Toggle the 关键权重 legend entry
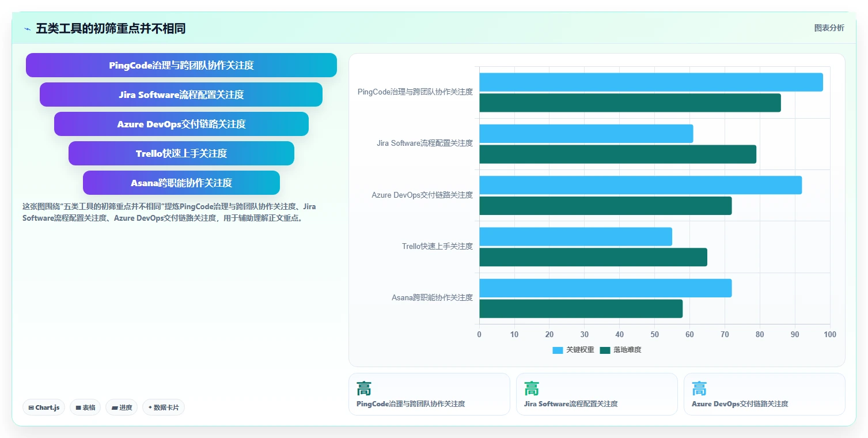The height and width of the screenshot is (438, 868). coord(573,350)
